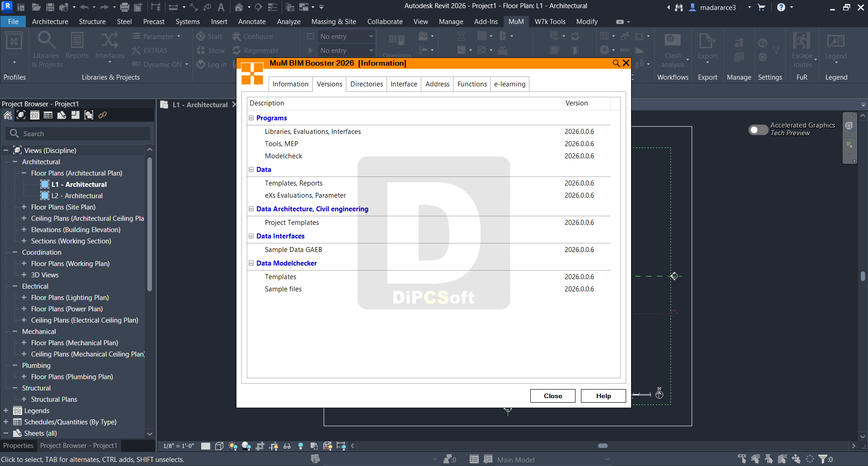Click the Regenerate button in the ribbon
The height and width of the screenshot is (466, 868).
click(x=255, y=51)
